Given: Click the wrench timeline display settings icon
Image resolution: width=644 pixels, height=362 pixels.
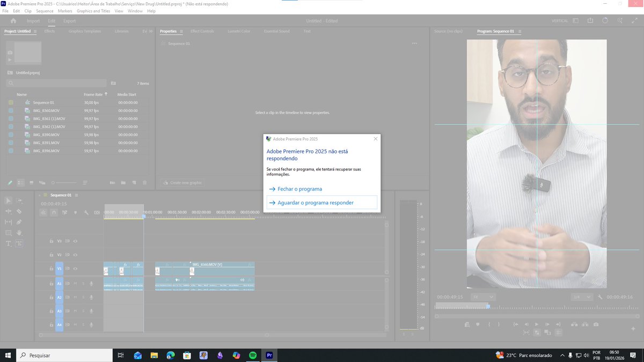Looking at the screenshot, I should click(86, 212).
